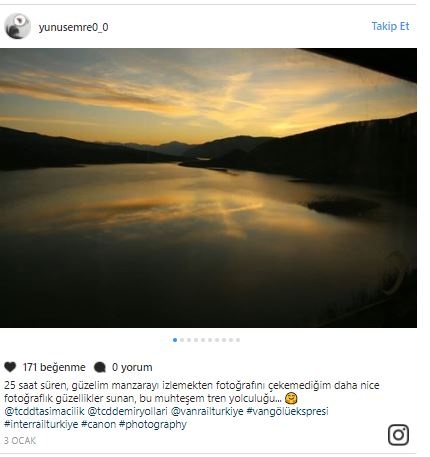Browse the #interrailturkiye hashtag
Image resolution: width=430 pixels, height=457 pixels.
[41, 424]
